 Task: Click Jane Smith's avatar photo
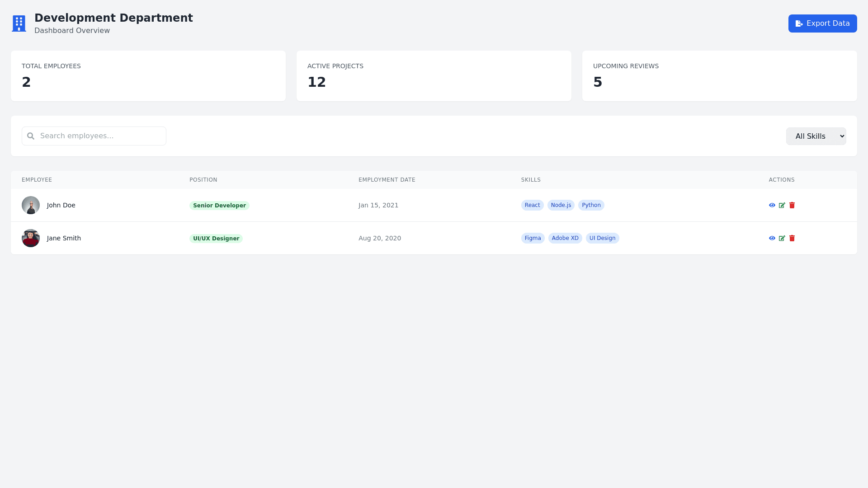click(31, 238)
